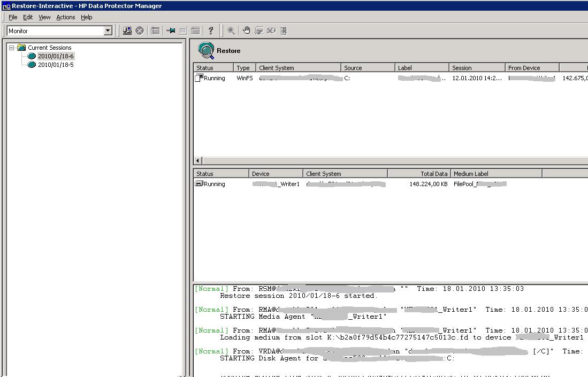The image size is (588, 377).
Task: Click the 'STARTING Media Agent' log line
Action: point(303,317)
